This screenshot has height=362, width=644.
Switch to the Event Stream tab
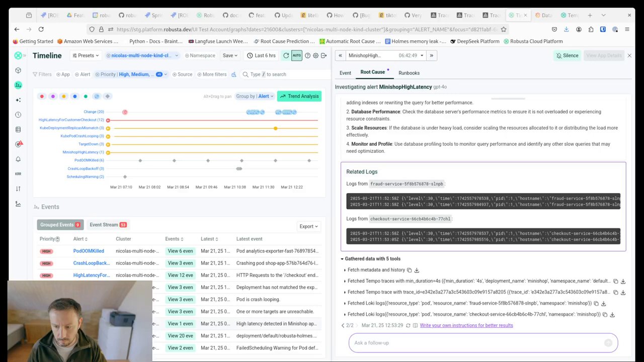point(108,225)
